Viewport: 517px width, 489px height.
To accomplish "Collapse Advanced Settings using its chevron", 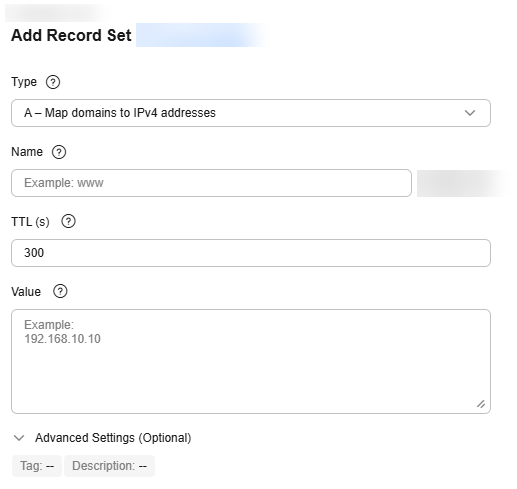I will (19, 438).
